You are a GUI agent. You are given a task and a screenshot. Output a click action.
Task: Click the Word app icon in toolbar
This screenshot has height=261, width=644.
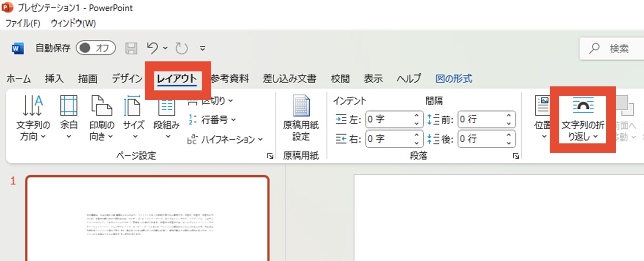click(x=17, y=48)
